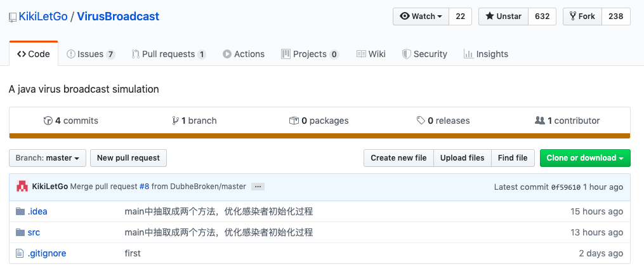This screenshot has height=271, width=644.
Task: Open the 1 branch link
Action: click(195, 121)
